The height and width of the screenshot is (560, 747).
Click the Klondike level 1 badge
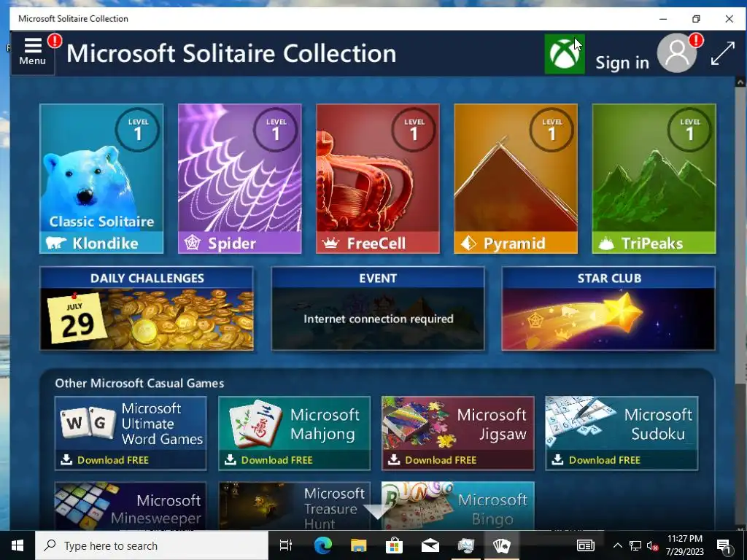138,130
